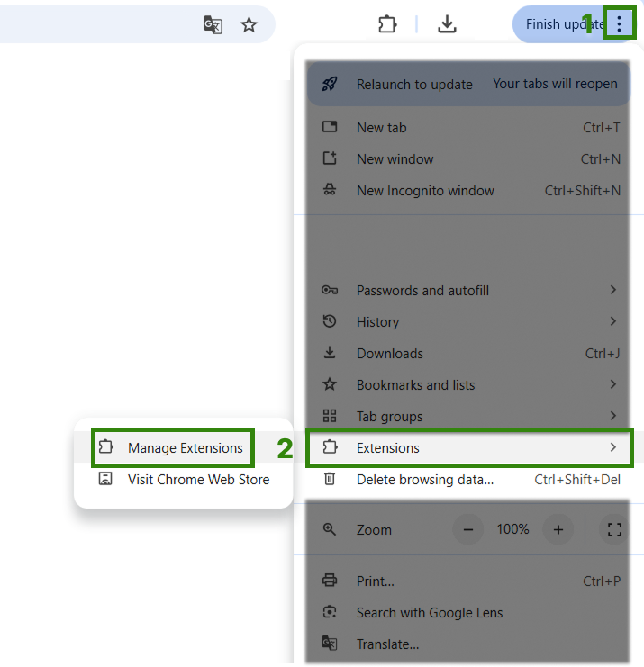Click the Ctrl+Shift+Del shortcut text

577,480
